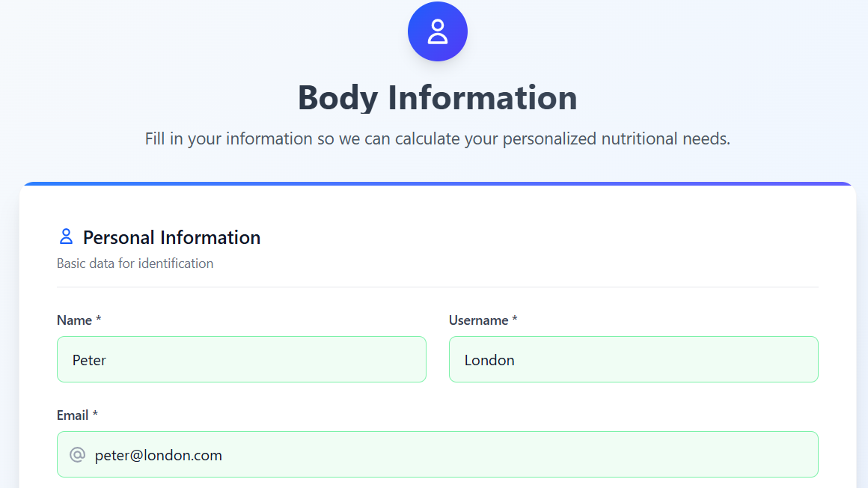Click the person icon beside Personal Information

point(66,237)
